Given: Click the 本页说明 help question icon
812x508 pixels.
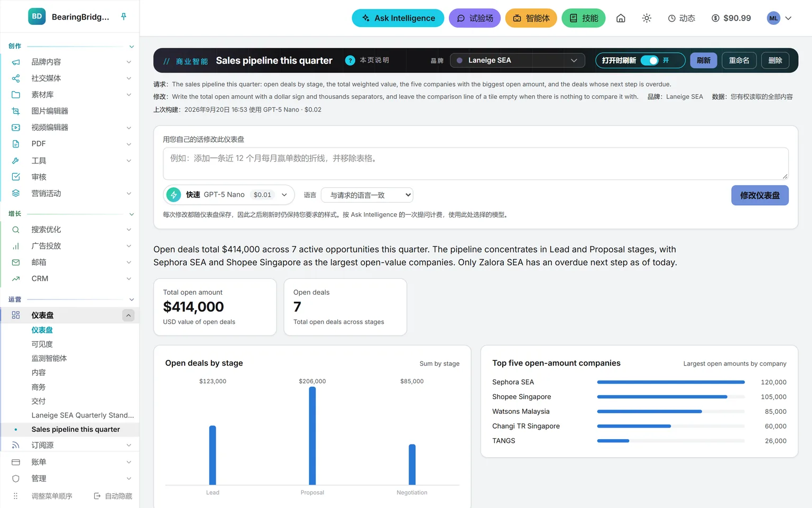Looking at the screenshot, I should (x=350, y=60).
